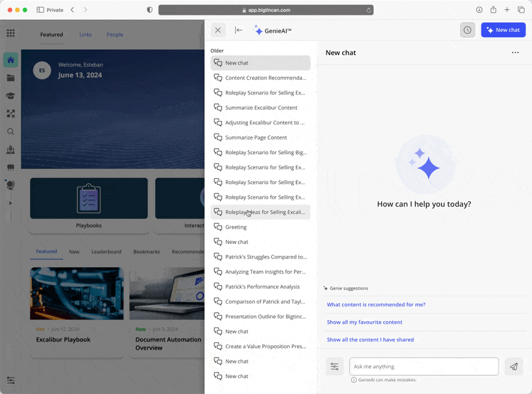Click the search magnifier in left sidebar

coord(11,132)
